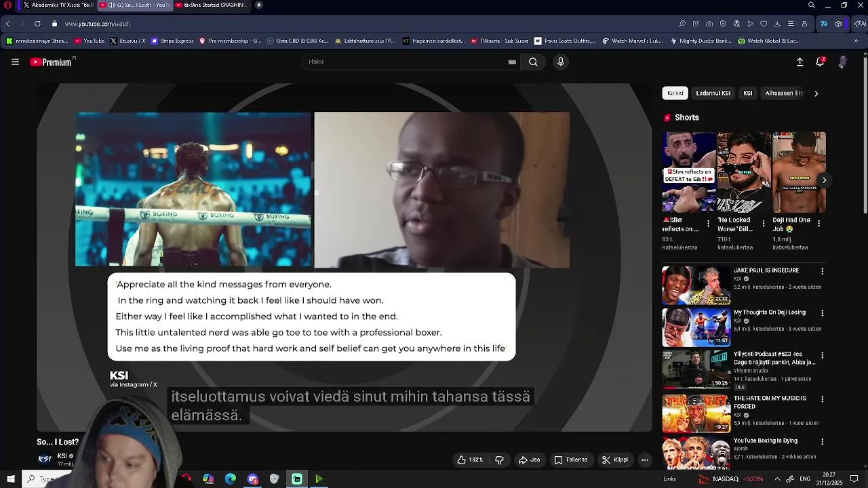Open options for Yllyönti Podcast #523 video
Screen dimensions: 868x488
823,355
